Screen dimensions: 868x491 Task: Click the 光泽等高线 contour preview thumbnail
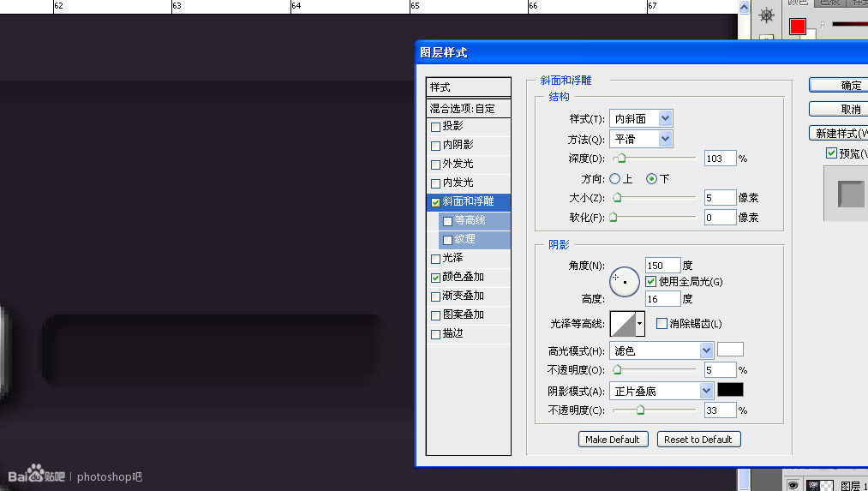tap(623, 323)
